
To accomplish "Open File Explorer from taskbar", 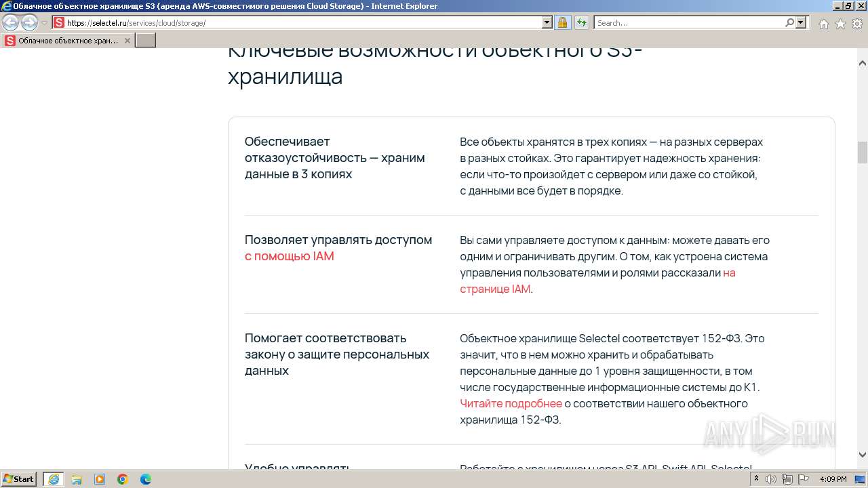I will tap(77, 479).
